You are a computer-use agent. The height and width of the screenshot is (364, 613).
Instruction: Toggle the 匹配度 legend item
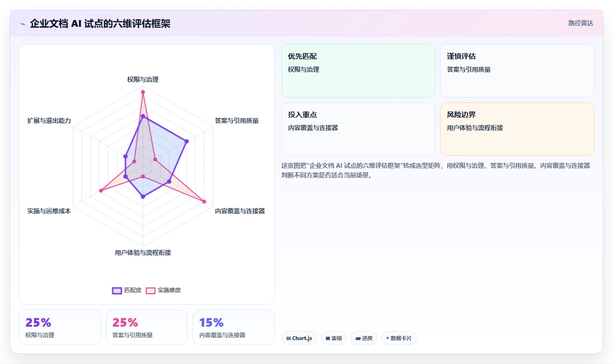(127, 290)
